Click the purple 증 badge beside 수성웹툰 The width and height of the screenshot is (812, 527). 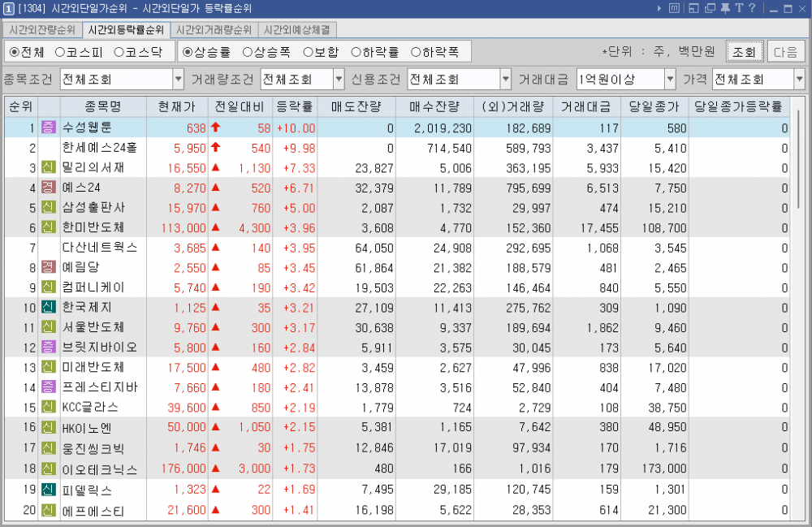pyautogui.click(x=48, y=128)
